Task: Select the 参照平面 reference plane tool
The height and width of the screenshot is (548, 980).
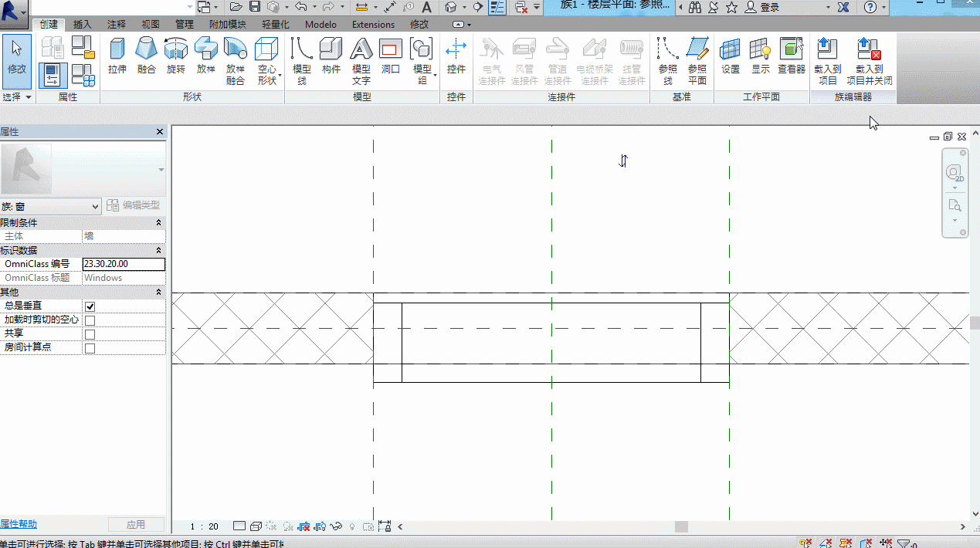Action: (x=697, y=60)
